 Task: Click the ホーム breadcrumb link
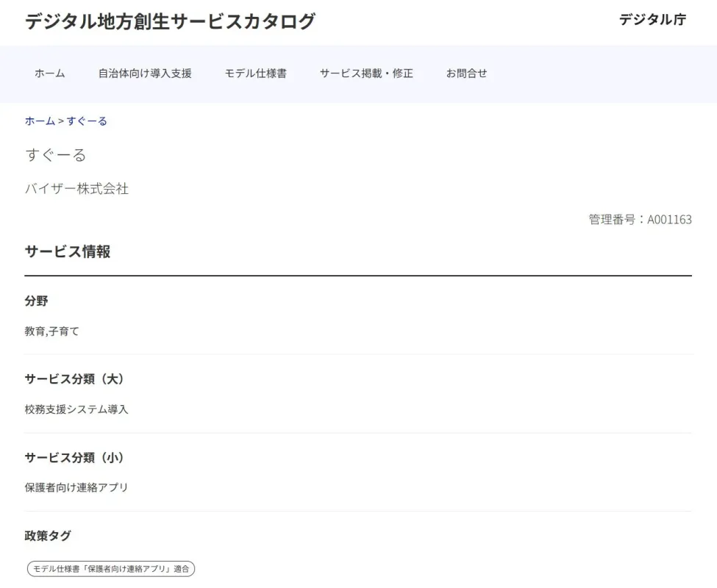[x=40, y=121]
